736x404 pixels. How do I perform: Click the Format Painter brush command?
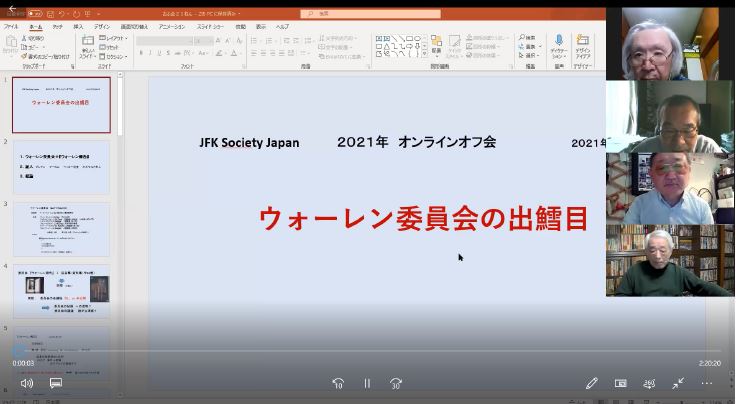tap(45, 56)
